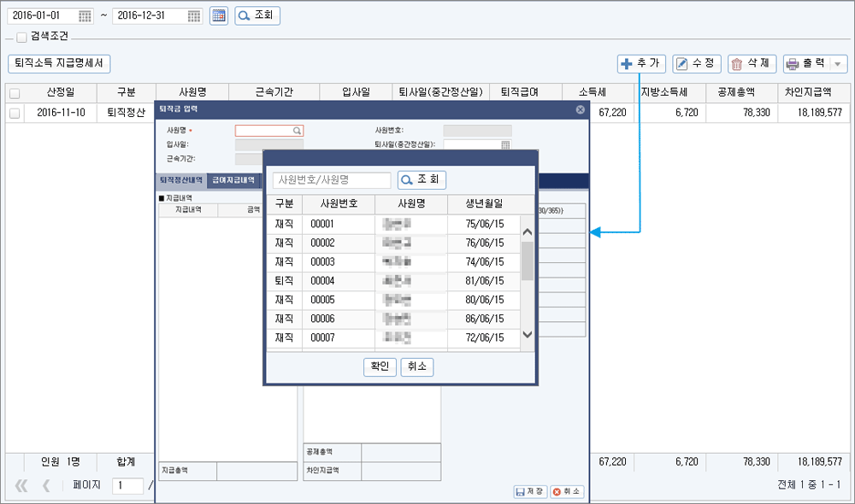Open the start date calendar picker
Image resolution: width=855 pixels, height=504 pixels.
(85, 15)
